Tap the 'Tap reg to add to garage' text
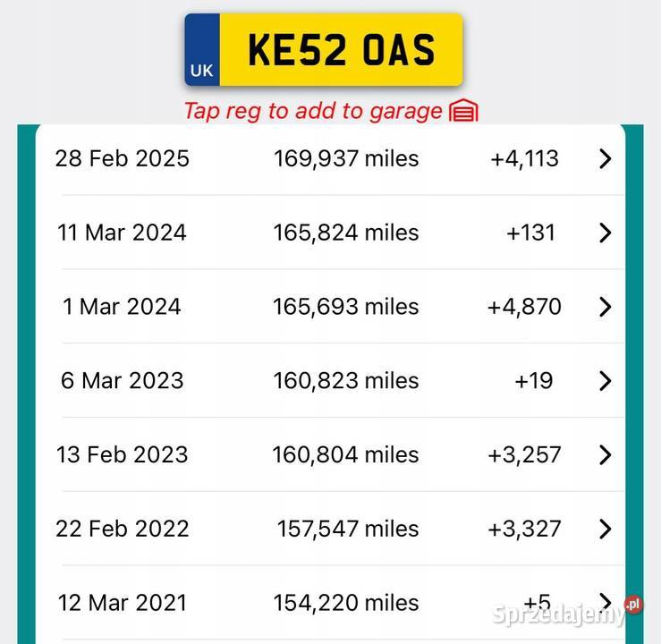661x644 pixels. pos(312,111)
